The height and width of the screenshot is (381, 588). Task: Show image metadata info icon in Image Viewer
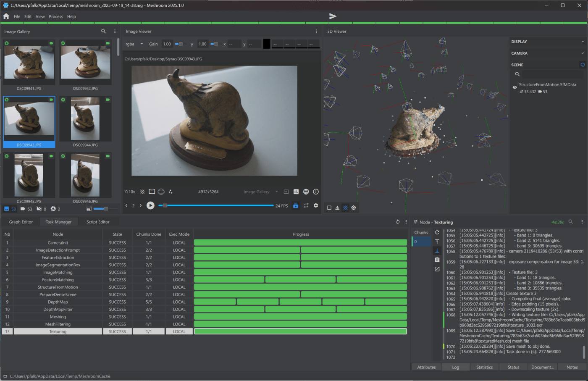point(316,192)
